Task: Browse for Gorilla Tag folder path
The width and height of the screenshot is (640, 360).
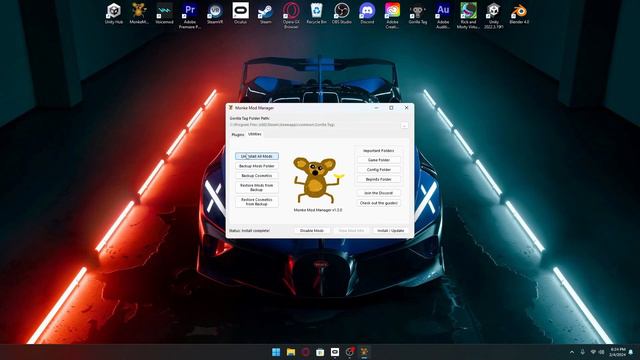Action: pos(404,125)
